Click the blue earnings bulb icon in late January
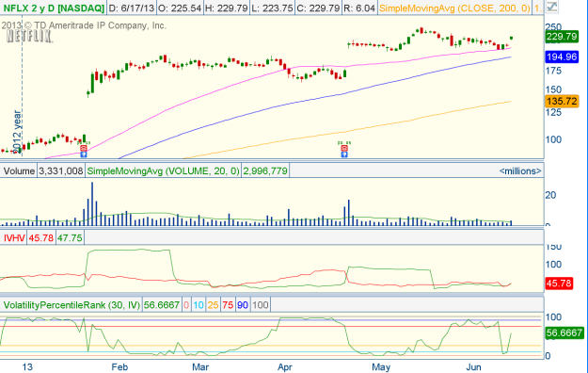Image resolution: width=588 pixels, height=373 pixels. 84,154
